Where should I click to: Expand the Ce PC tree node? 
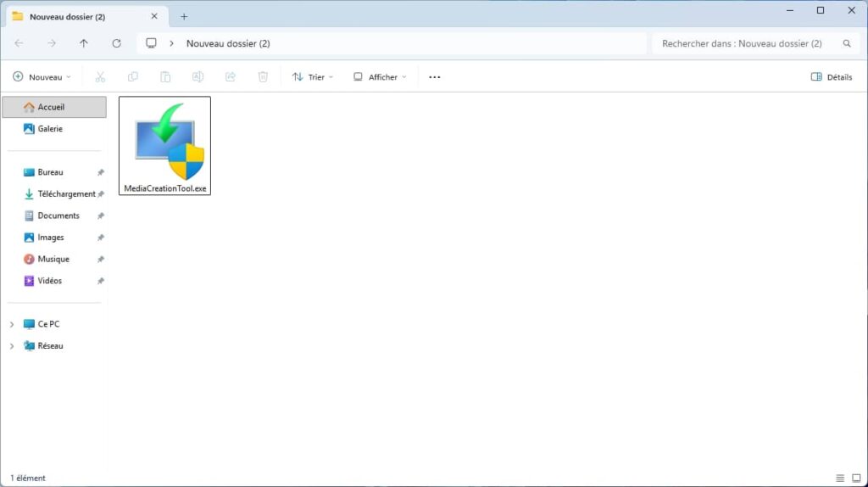(12, 324)
